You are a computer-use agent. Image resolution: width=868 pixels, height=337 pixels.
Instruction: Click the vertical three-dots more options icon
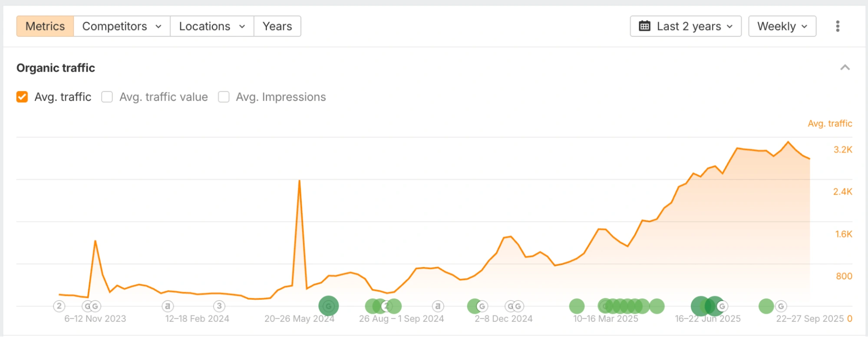tap(838, 26)
